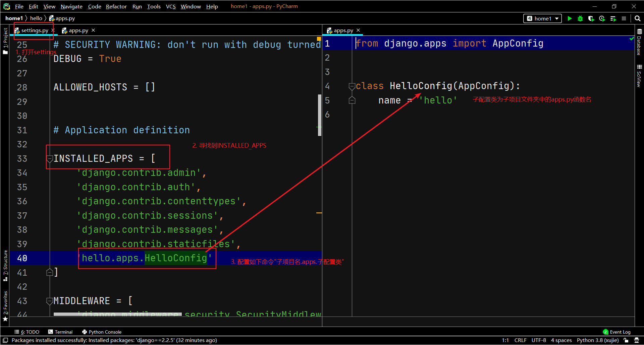Open the TODO tool window
This screenshot has width=644, height=345.
point(27,332)
